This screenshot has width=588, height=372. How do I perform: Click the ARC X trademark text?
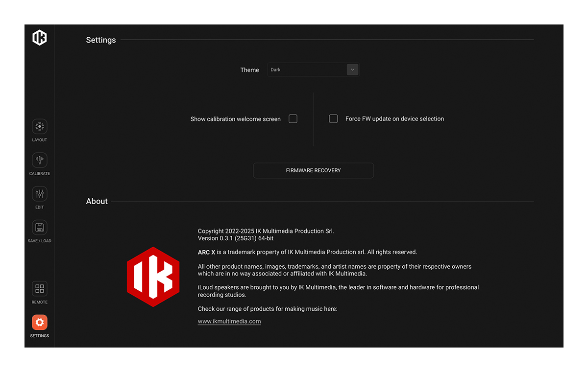(x=307, y=252)
